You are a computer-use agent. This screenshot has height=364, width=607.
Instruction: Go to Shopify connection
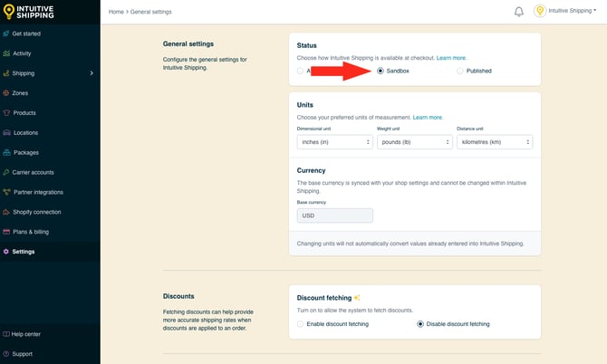click(x=37, y=212)
